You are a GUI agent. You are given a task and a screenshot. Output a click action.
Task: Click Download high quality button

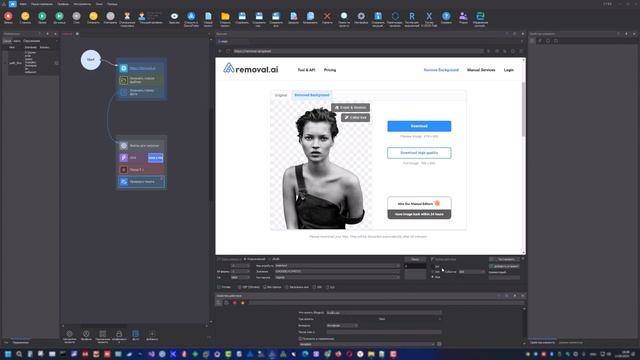[x=419, y=153]
